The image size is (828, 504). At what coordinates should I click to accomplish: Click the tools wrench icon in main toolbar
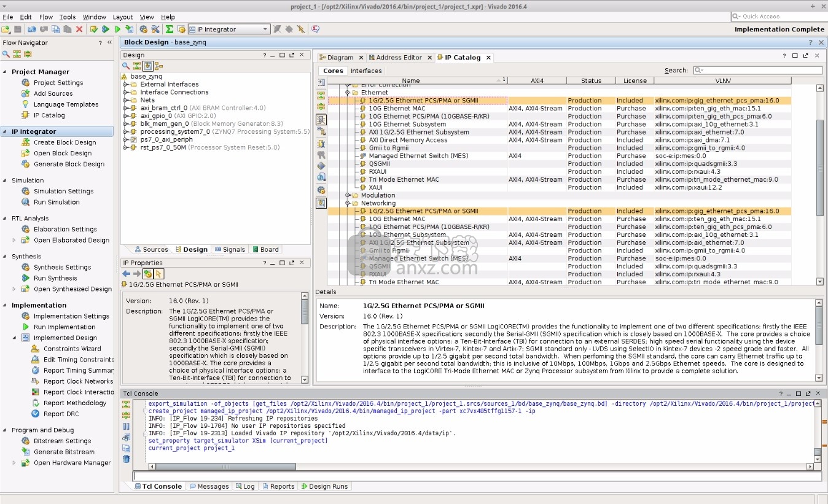coord(155,29)
